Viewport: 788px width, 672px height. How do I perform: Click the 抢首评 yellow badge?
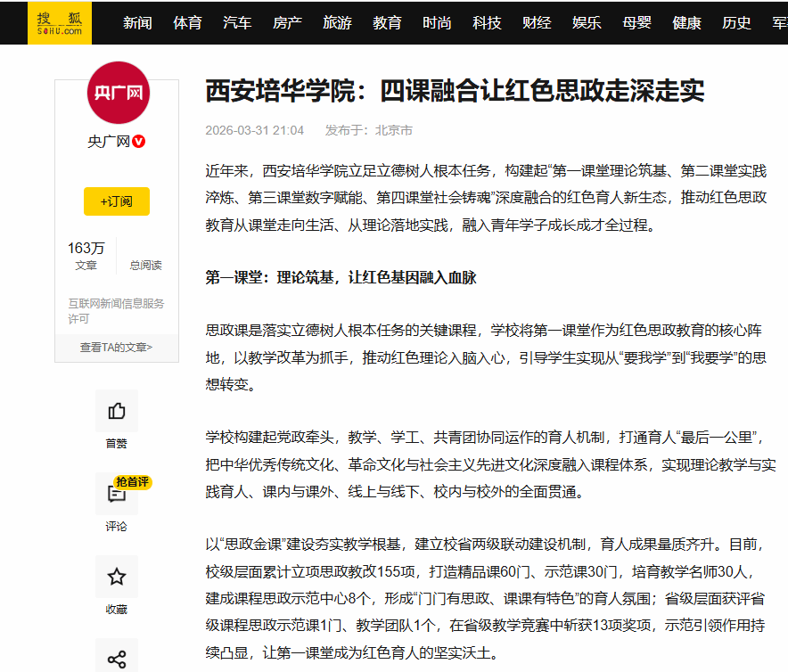133,482
